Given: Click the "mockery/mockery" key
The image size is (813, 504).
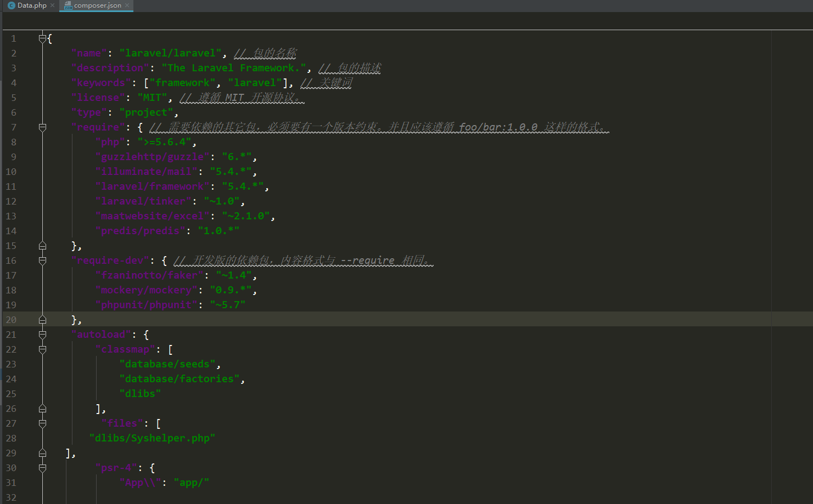Looking at the screenshot, I should (146, 290).
